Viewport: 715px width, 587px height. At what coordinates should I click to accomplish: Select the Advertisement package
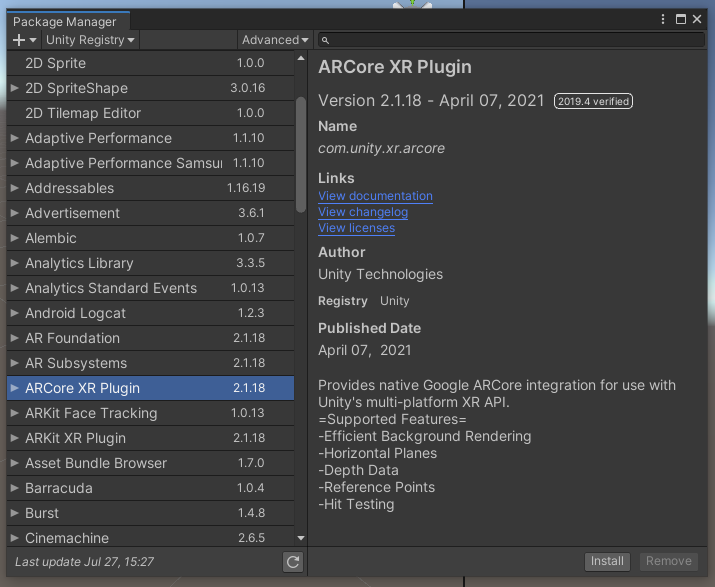point(150,213)
